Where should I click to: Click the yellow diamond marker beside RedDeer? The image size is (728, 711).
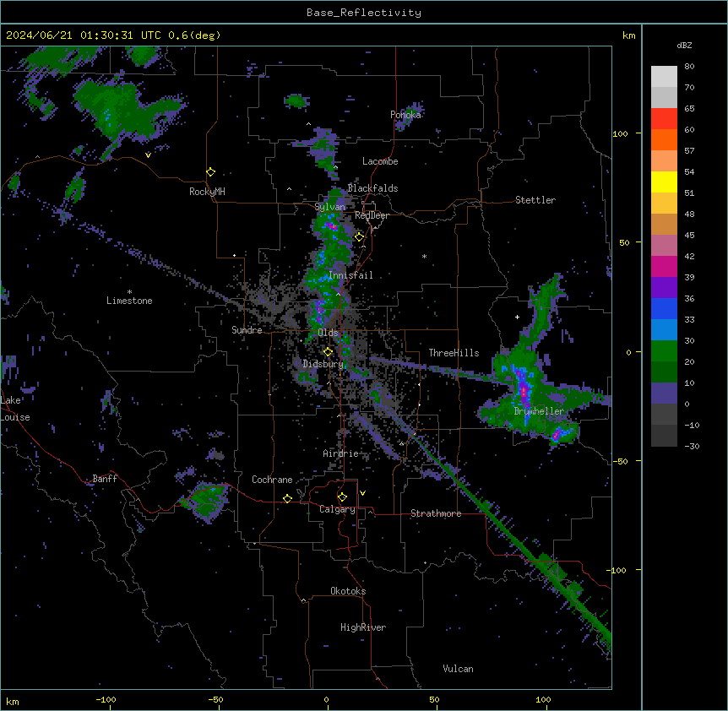[360, 237]
